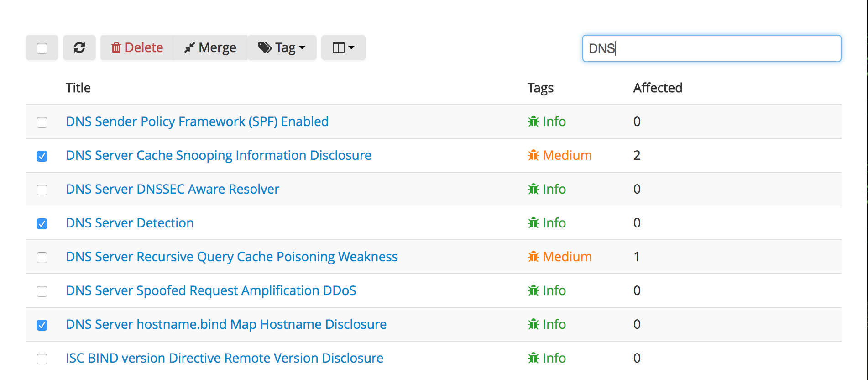Screen dimensions: 868x380
Task: Click inside the DNS search field
Action: [x=711, y=48]
